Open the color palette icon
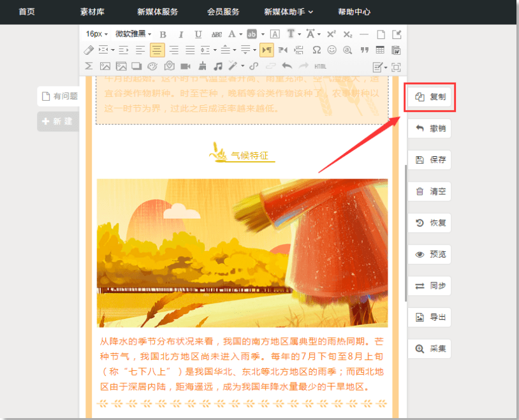This screenshot has height=420, width=519. tap(152, 66)
